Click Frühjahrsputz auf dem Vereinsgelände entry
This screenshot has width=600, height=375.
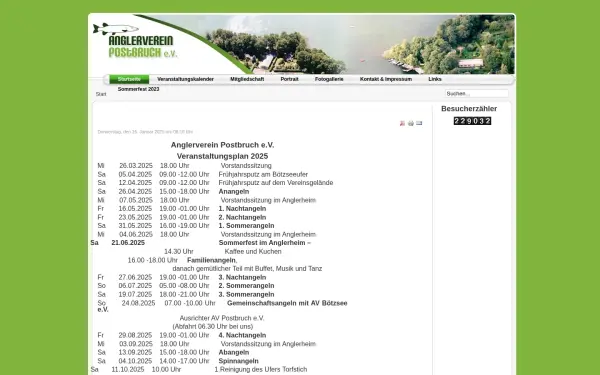click(x=276, y=183)
